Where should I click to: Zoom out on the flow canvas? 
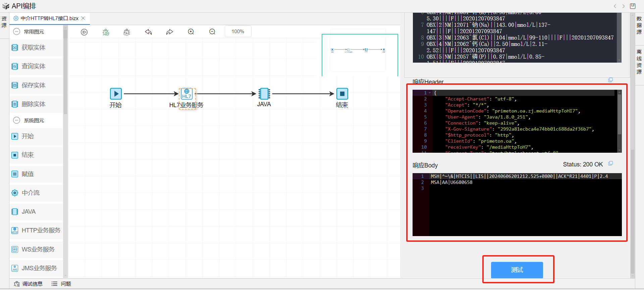coord(212,32)
